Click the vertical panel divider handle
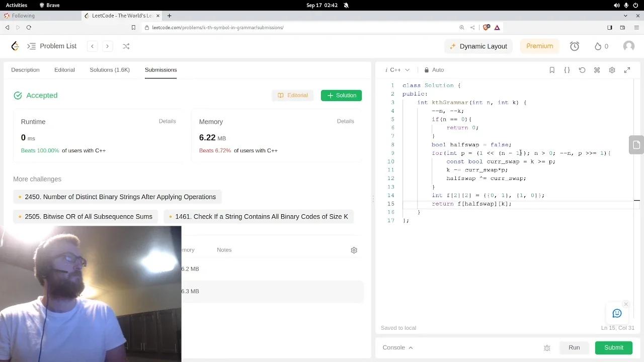Image resolution: width=644 pixels, height=362 pixels. [x=373, y=199]
